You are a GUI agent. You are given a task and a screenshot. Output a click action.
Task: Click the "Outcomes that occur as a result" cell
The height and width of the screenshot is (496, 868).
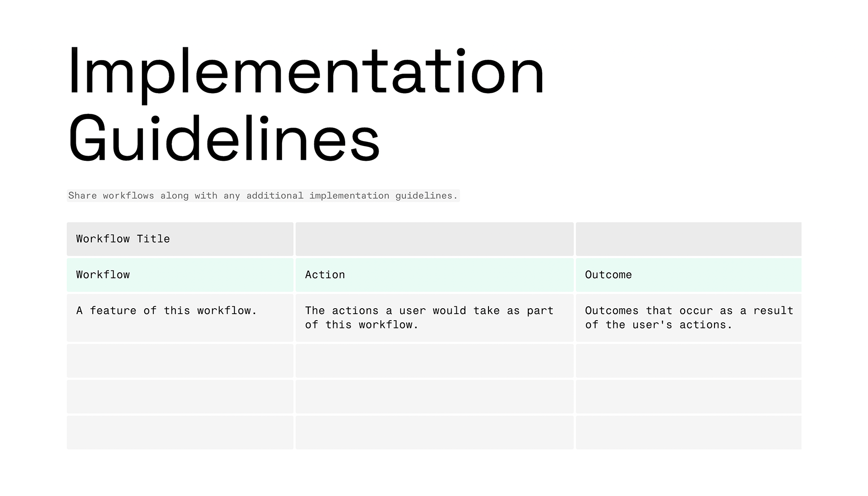pyautogui.click(x=688, y=317)
